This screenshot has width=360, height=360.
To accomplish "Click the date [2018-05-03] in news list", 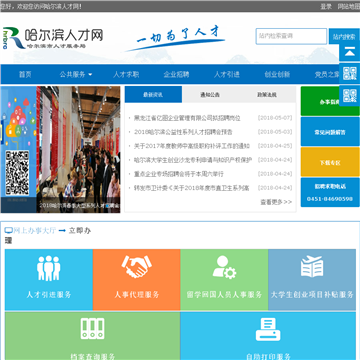I will click(x=275, y=132).
